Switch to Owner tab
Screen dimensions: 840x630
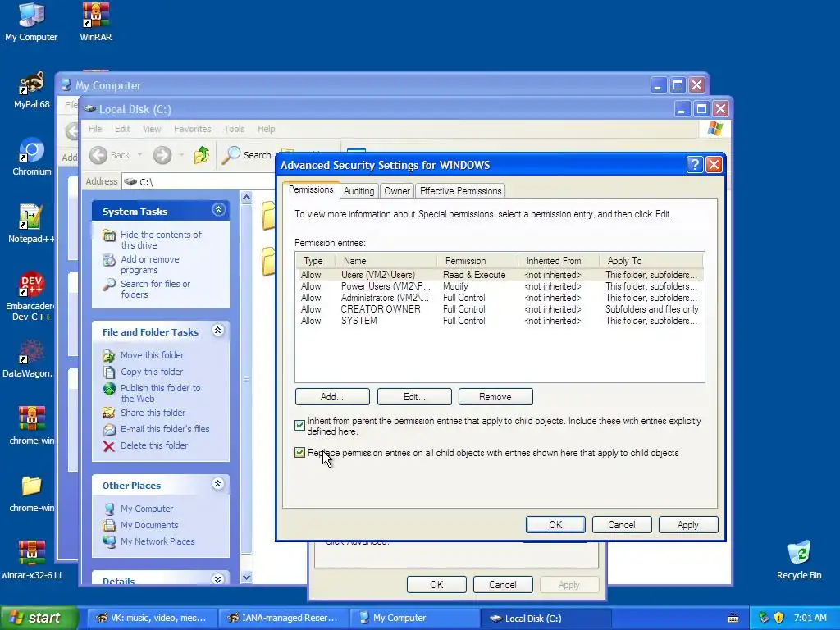coord(397,191)
